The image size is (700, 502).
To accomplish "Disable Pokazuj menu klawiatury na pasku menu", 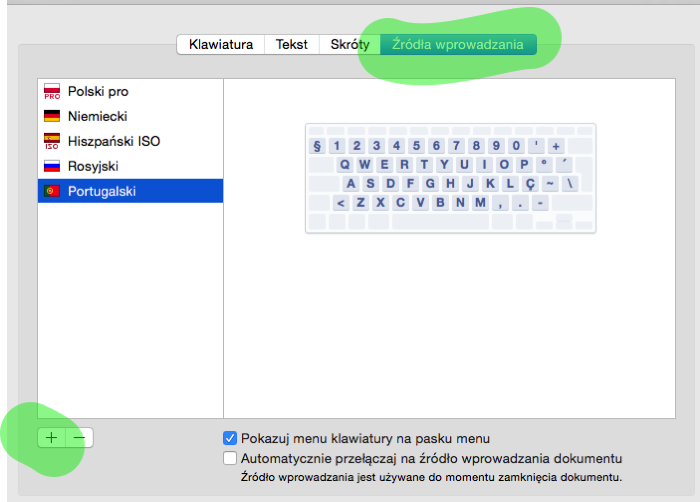I will (x=230, y=438).
